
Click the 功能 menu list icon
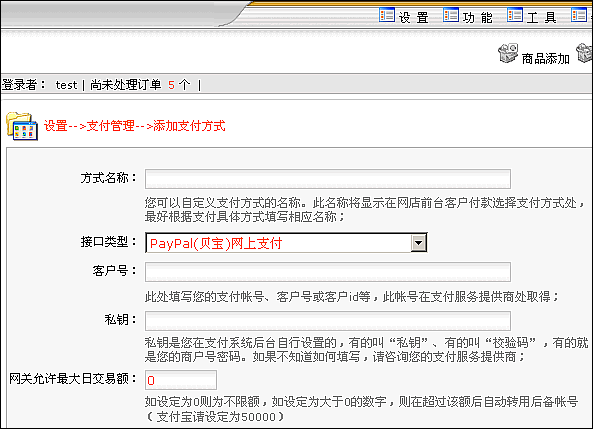(451, 16)
